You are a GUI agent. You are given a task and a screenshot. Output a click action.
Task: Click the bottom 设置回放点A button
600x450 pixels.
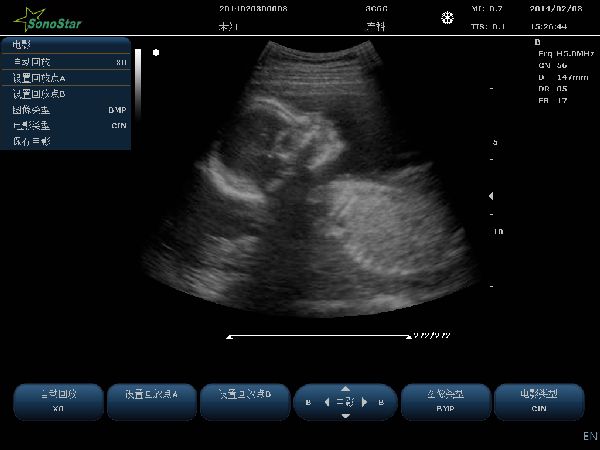pyautogui.click(x=150, y=401)
